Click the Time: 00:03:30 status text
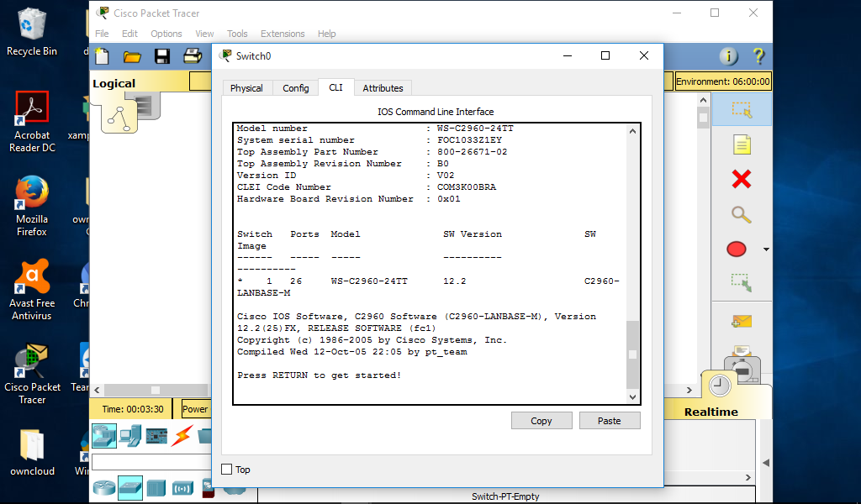 132,409
